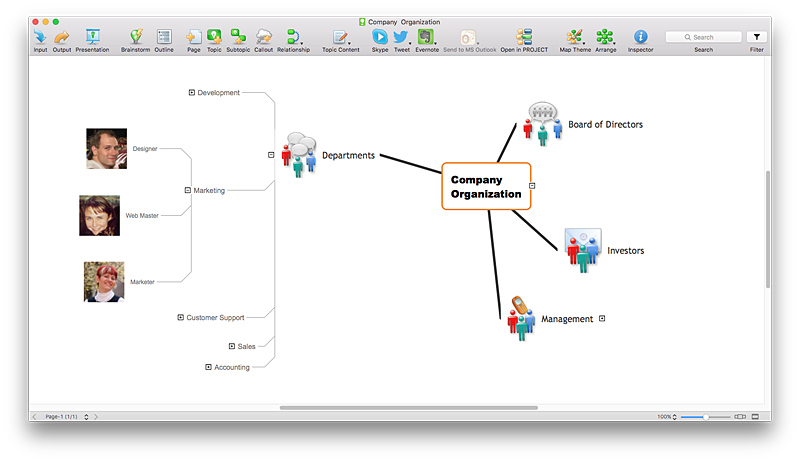Select the Board of Directors topic

[605, 125]
